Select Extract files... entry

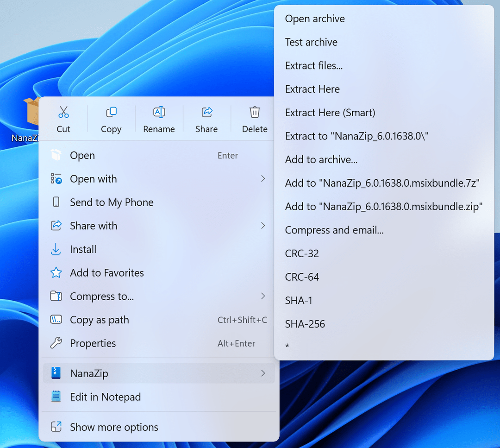(x=384, y=65)
